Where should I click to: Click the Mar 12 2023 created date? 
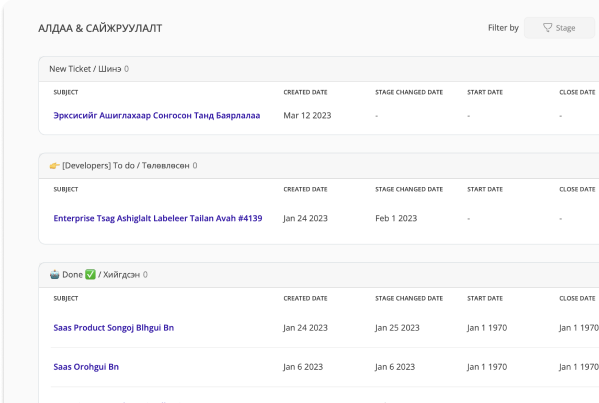307,115
